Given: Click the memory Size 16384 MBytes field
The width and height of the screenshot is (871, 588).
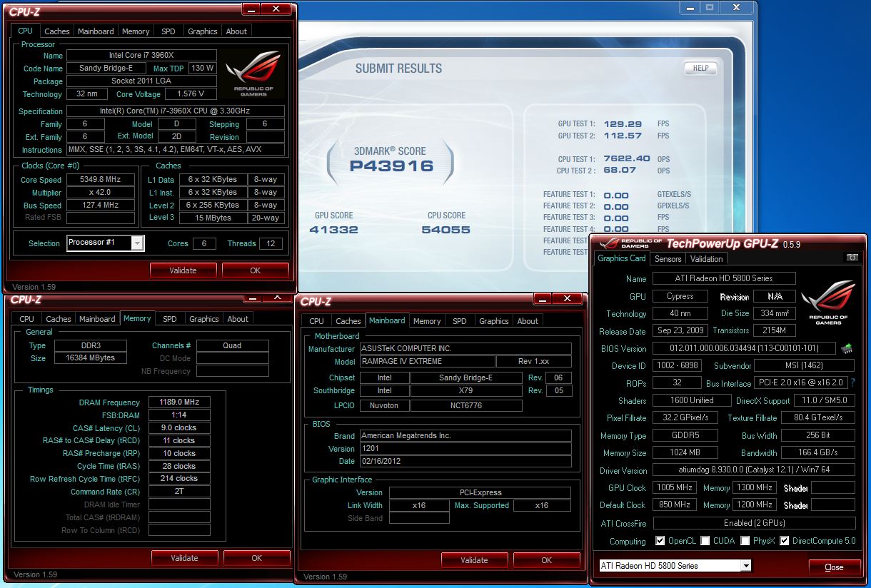Looking at the screenshot, I should (x=91, y=358).
